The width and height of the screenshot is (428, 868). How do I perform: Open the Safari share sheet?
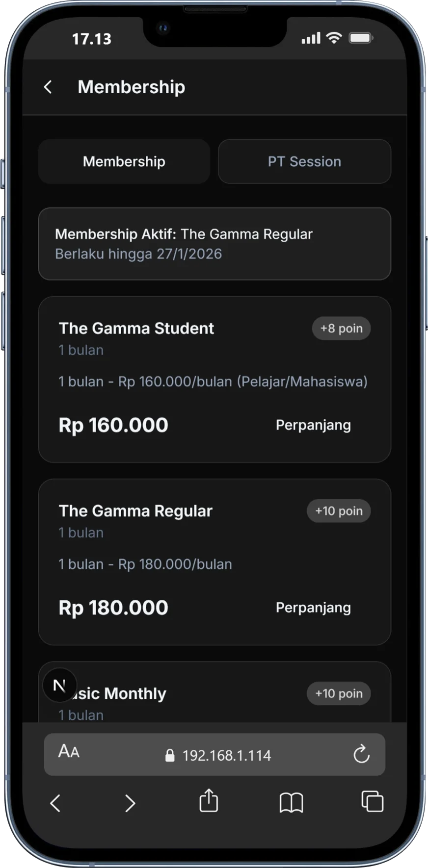pos(209,801)
